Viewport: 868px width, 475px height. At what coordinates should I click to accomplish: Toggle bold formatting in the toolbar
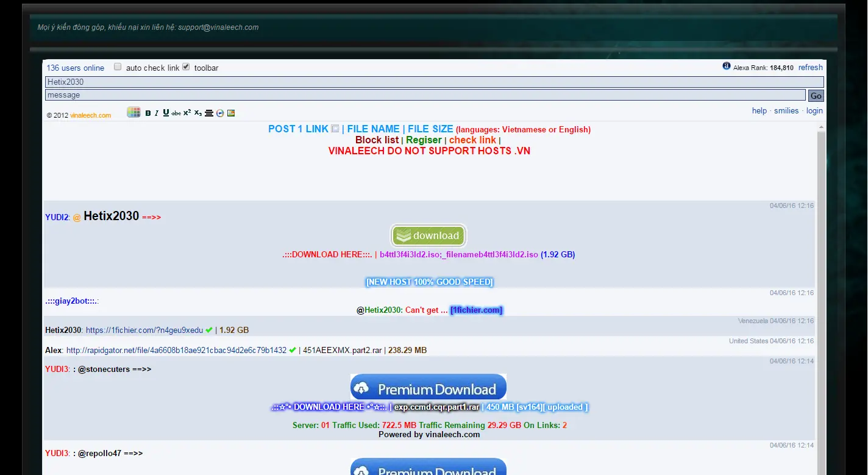148,113
